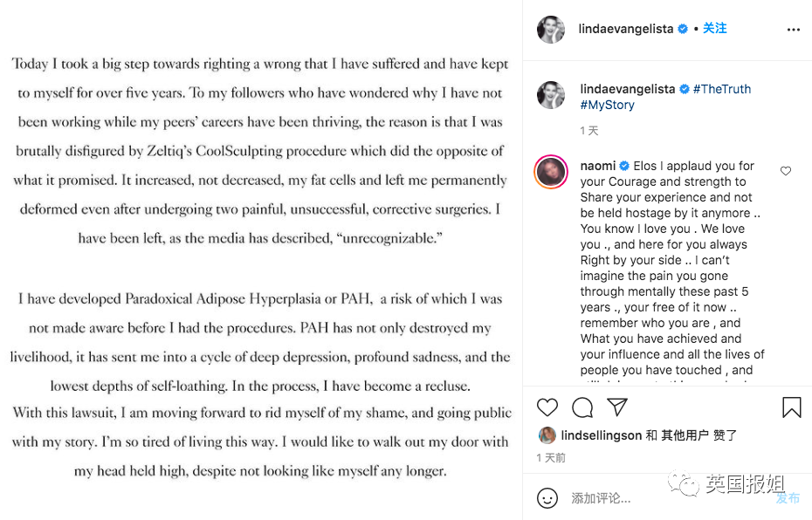View 其他用户 who liked the post
Image resolution: width=812 pixels, height=520 pixels.
tap(684, 434)
